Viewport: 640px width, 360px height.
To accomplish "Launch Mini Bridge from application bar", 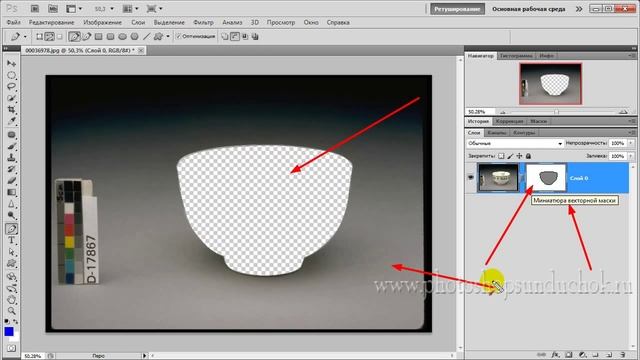I will 53,8.
